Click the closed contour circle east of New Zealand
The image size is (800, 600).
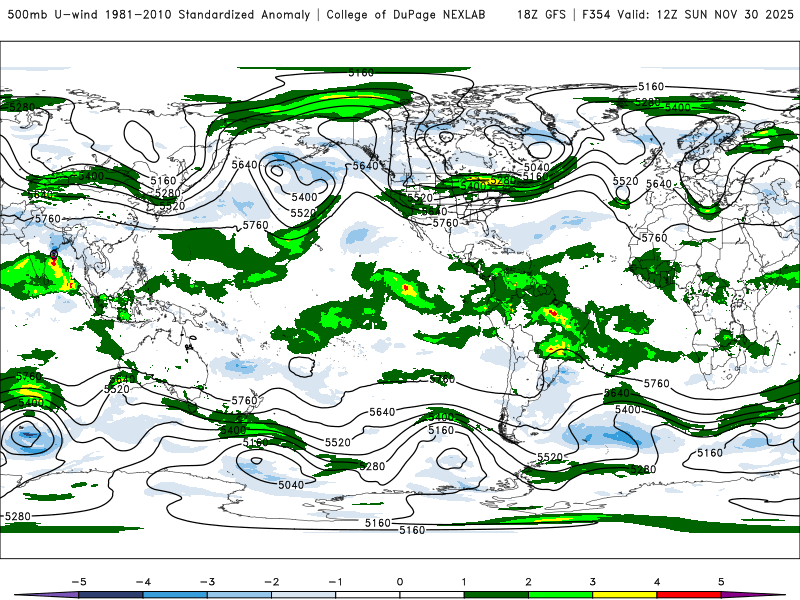(x=301, y=366)
